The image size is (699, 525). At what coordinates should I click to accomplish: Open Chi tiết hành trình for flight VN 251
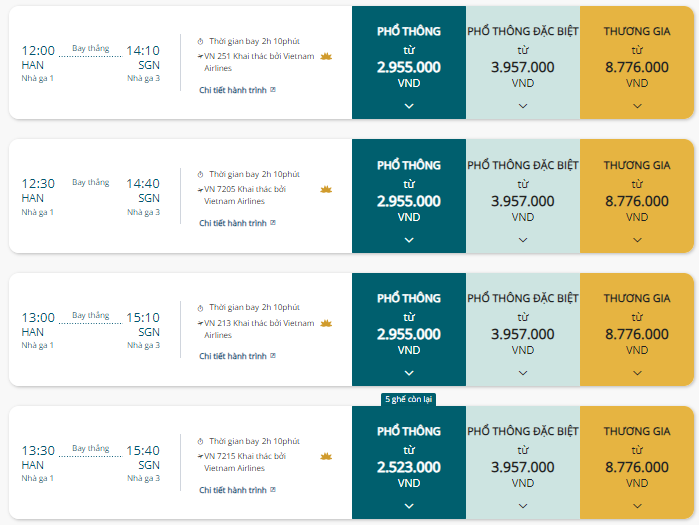tap(233, 90)
